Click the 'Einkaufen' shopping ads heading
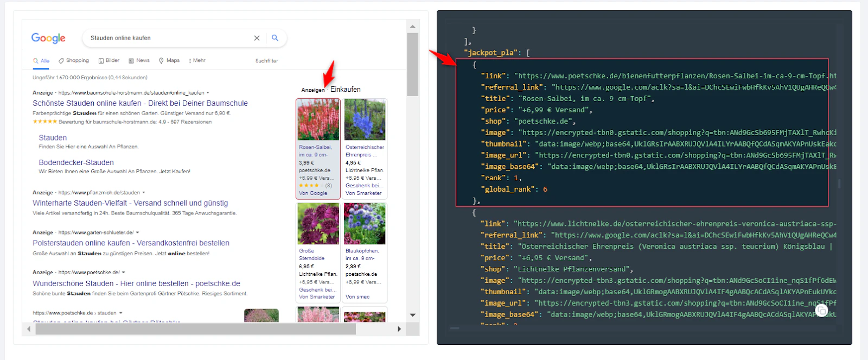 (346, 90)
